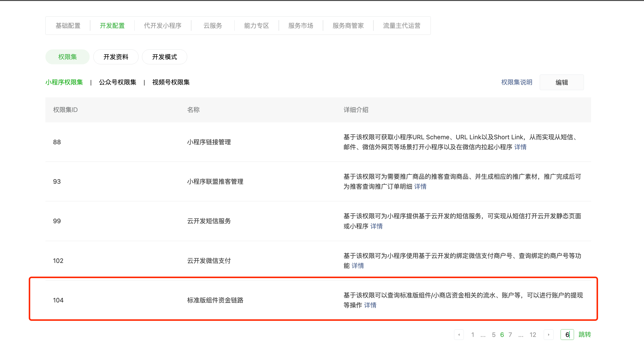Open 详情 link for 标准版组件资金链路
Screen dimensions: 644x360
click(x=370, y=305)
